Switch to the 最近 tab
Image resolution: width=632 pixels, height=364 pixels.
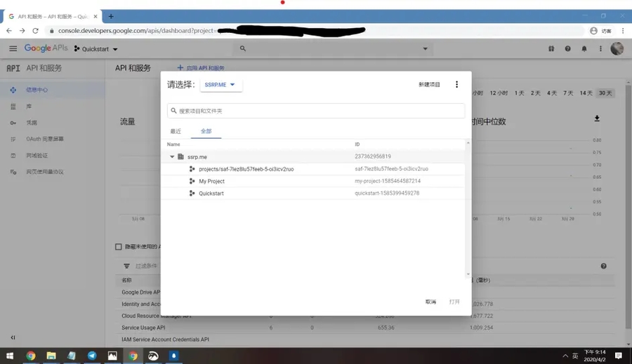click(176, 132)
